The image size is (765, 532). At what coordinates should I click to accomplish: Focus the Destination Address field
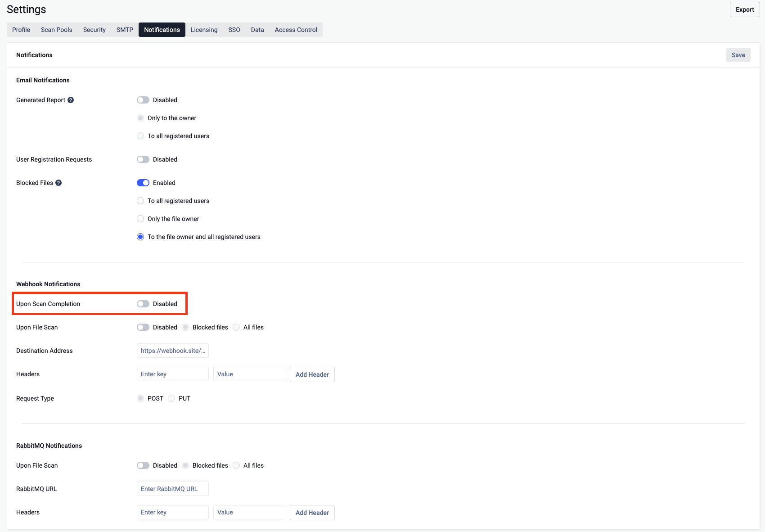point(173,351)
